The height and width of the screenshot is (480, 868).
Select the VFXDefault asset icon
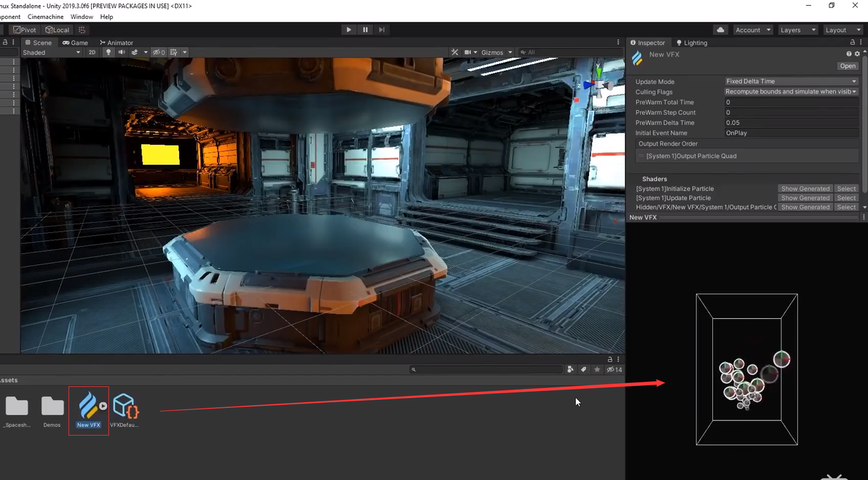[125, 406]
